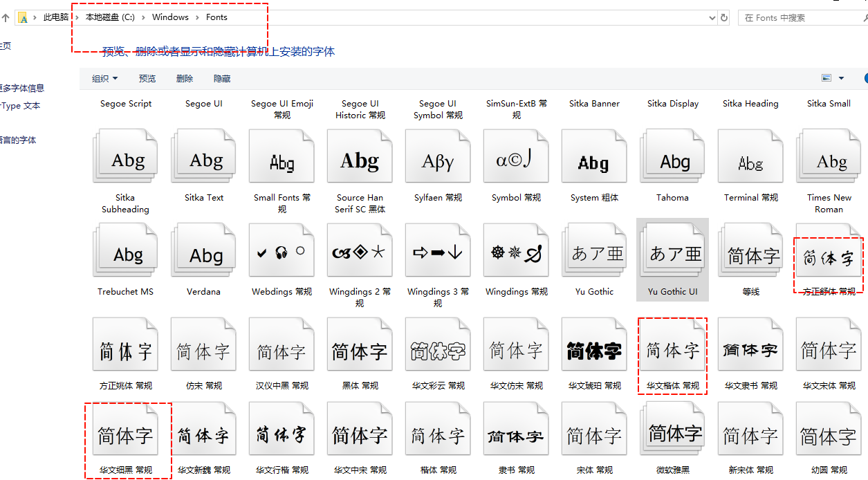
Task: Select the Symbol 常规 font icon
Action: [x=516, y=156]
